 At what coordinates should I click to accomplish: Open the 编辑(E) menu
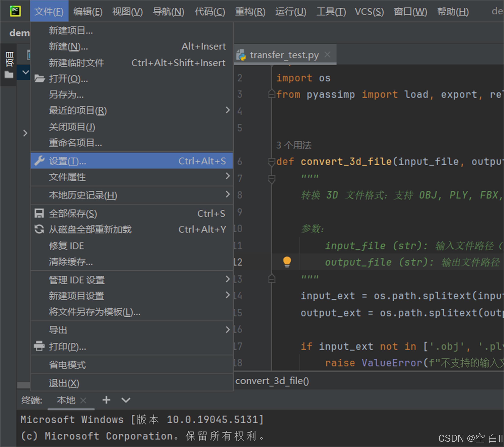88,12
